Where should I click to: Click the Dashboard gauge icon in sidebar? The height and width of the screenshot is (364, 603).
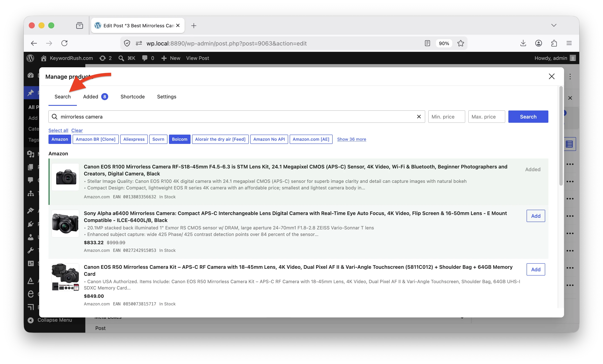click(30, 75)
